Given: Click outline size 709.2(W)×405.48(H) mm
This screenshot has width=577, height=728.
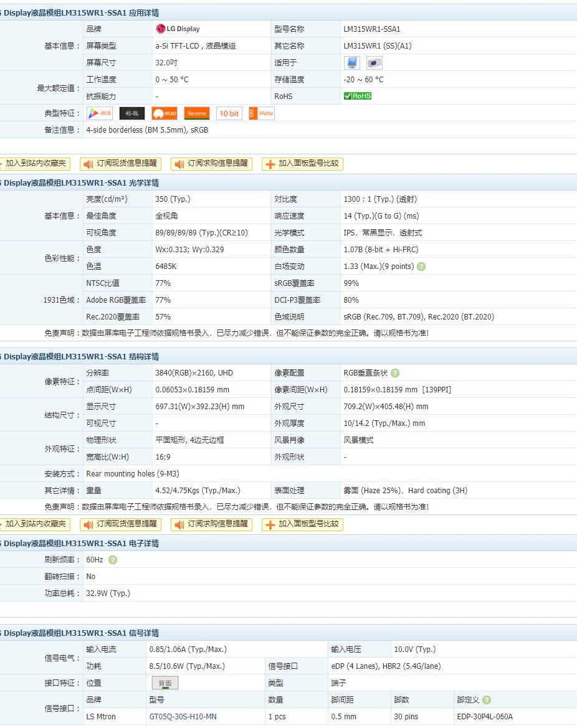Looking at the screenshot, I should 386,406.
